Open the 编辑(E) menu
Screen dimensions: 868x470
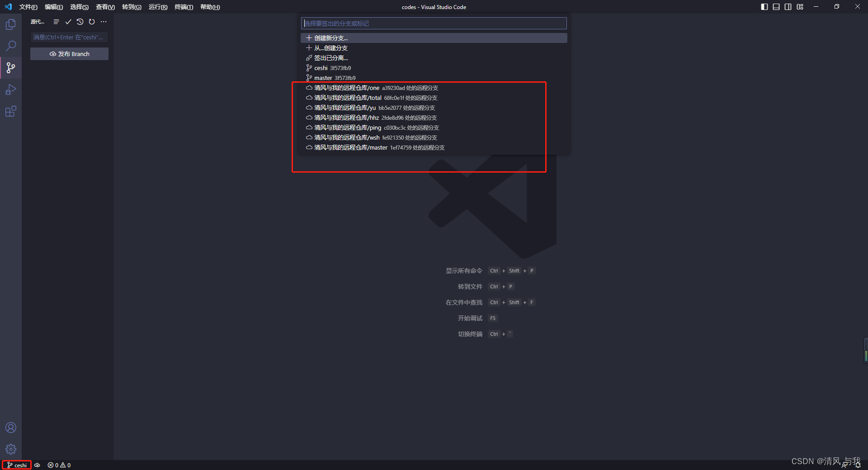54,7
